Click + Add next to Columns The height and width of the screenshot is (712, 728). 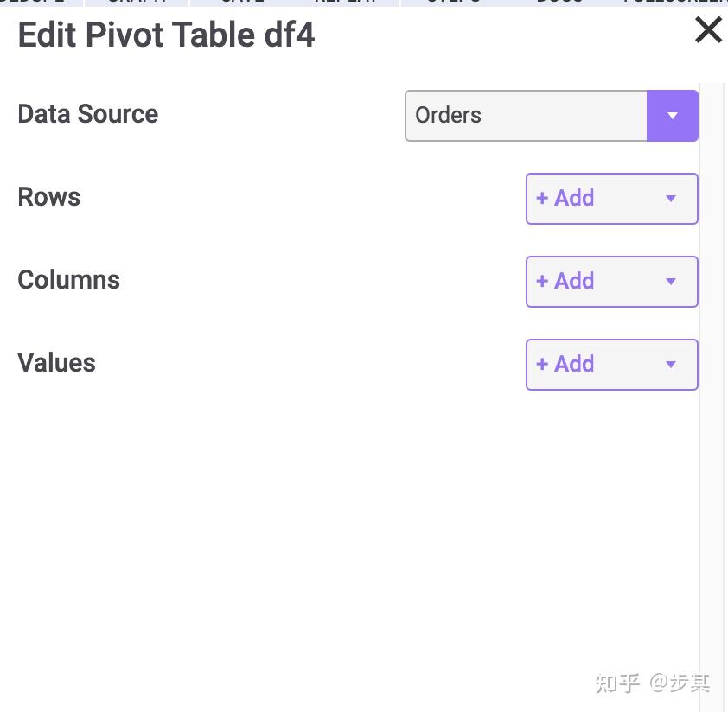[565, 281]
